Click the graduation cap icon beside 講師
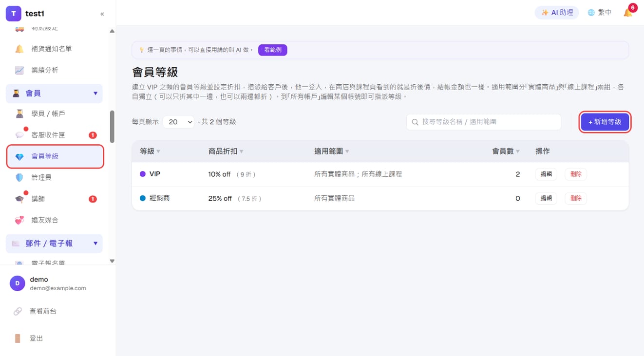This screenshot has width=644, height=356. 19,199
